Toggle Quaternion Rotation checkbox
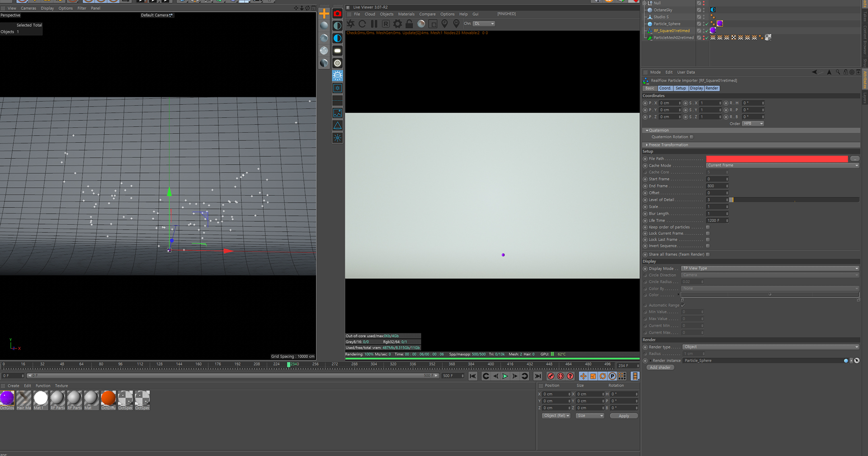Viewport: 868px width, 456px height. pyautogui.click(x=692, y=137)
